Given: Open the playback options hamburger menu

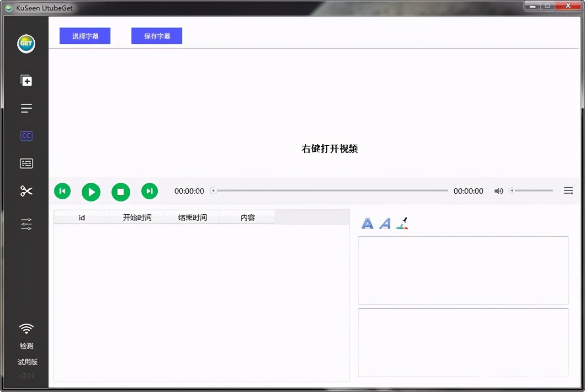Looking at the screenshot, I should tap(568, 191).
